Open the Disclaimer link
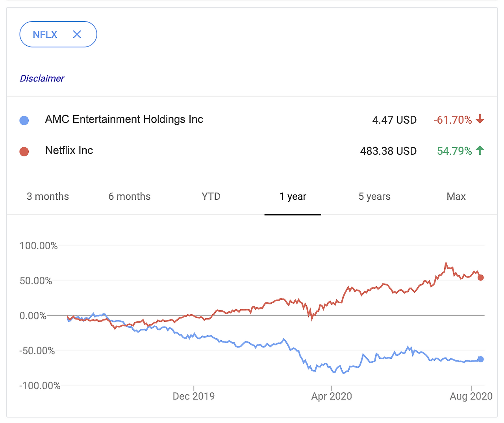The height and width of the screenshot is (423, 504). [42, 78]
